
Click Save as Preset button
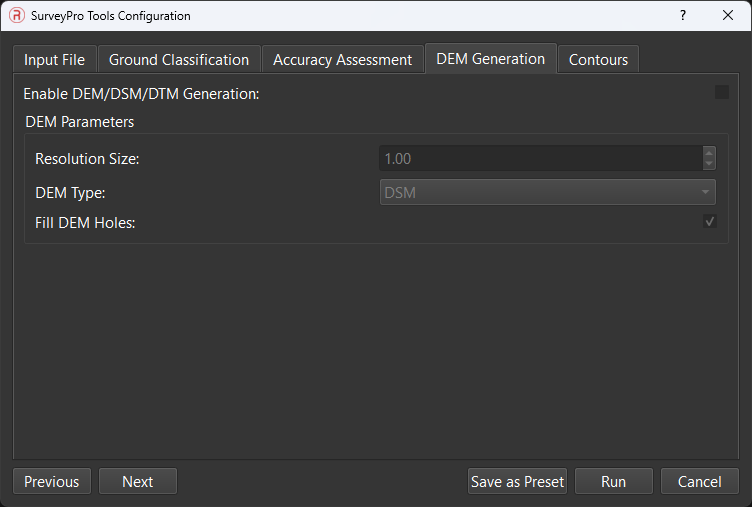[517, 481]
